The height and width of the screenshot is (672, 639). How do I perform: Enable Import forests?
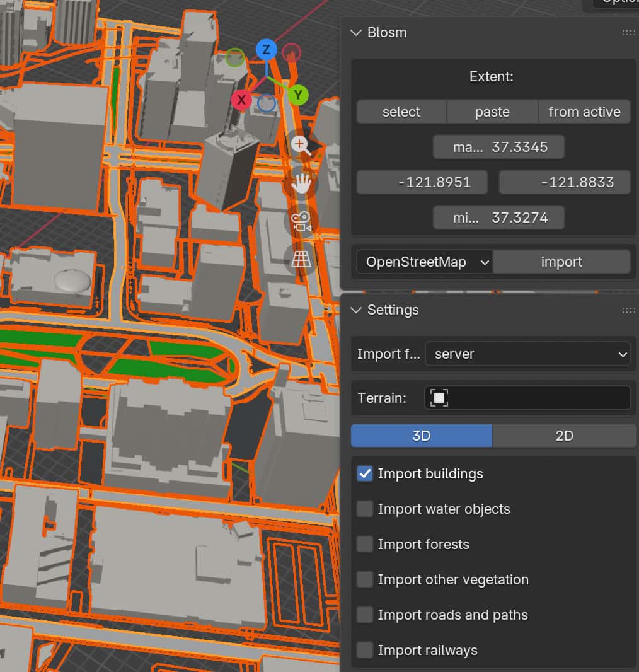(364, 544)
